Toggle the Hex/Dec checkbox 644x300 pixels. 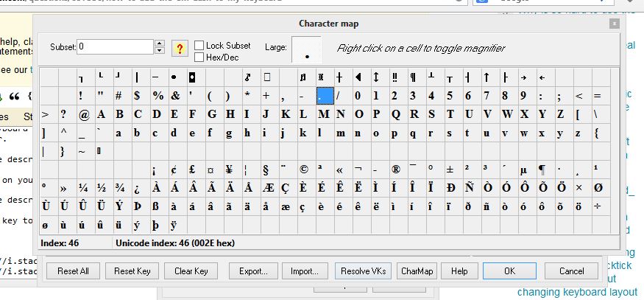(199, 57)
